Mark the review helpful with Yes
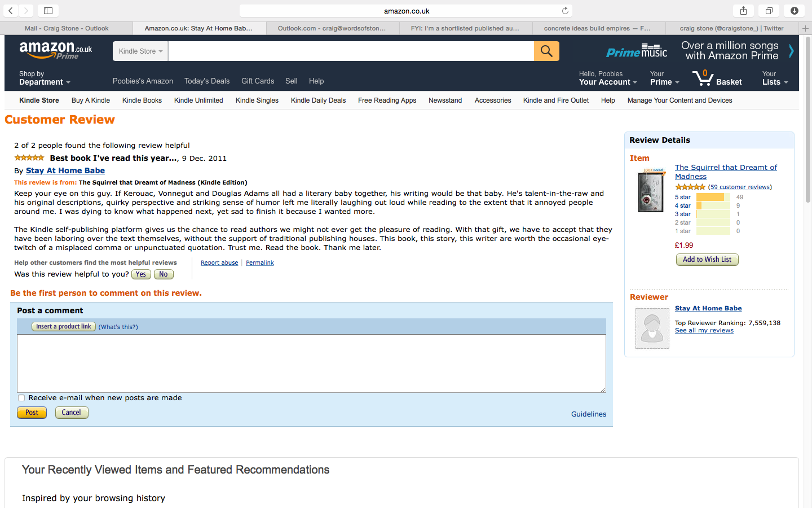 [141, 274]
